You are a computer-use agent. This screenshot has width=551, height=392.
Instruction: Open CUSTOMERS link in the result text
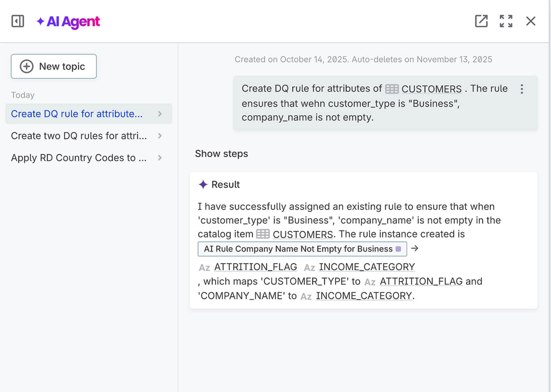[x=302, y=234]
